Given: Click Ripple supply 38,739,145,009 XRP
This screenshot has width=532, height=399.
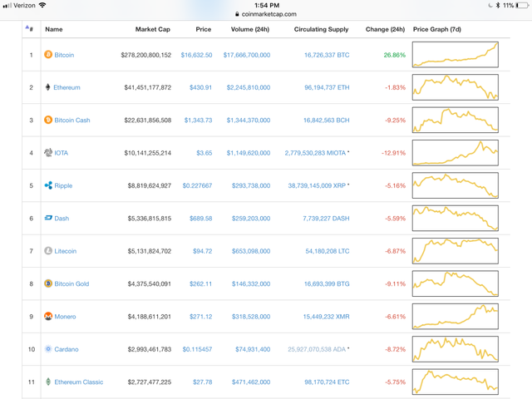Looking at the screenshot, I should tap(317, 185).
